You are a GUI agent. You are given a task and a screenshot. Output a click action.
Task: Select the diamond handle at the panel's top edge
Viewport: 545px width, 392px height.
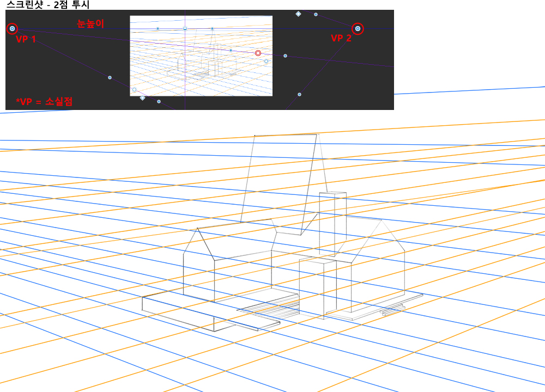298,14
